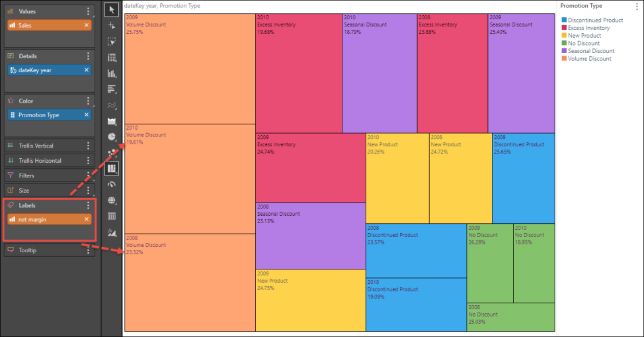Choose the lasso selection tool

pos(112,41)
